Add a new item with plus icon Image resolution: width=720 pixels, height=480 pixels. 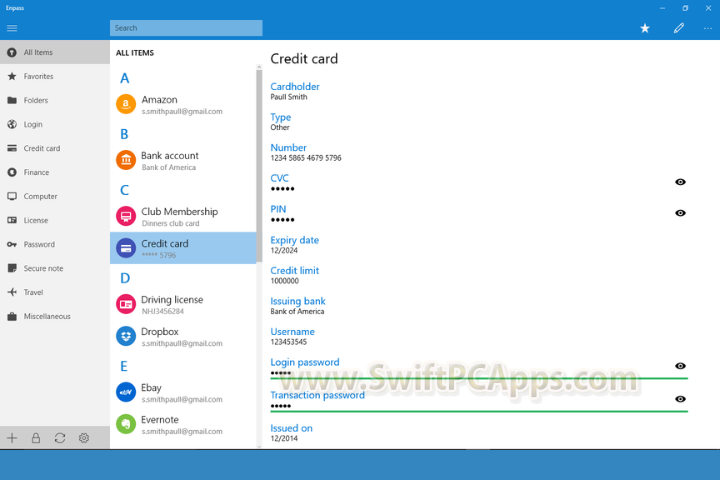(x=12, y=438)
